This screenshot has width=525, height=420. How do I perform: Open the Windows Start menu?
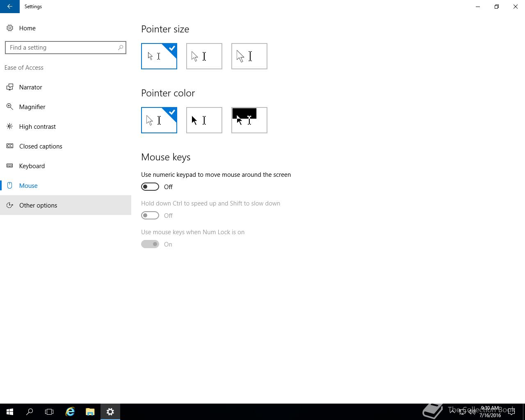point(10,412)
